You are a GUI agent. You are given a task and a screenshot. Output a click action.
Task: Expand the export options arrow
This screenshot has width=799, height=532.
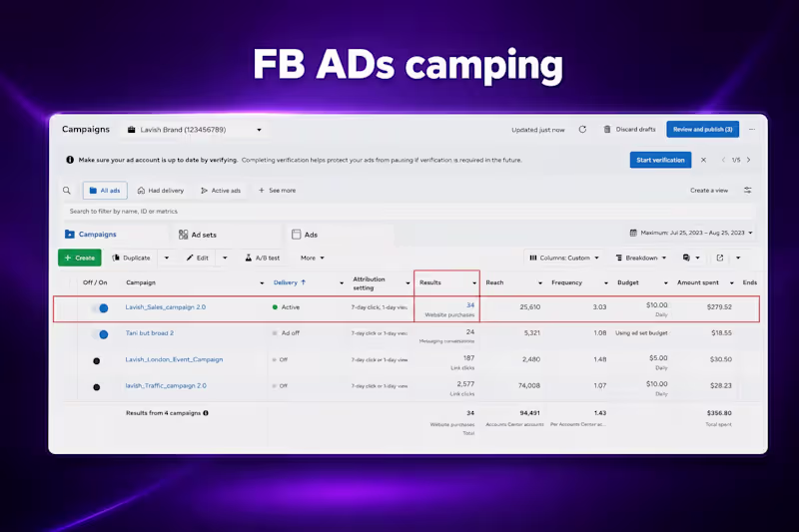(738, 258)
